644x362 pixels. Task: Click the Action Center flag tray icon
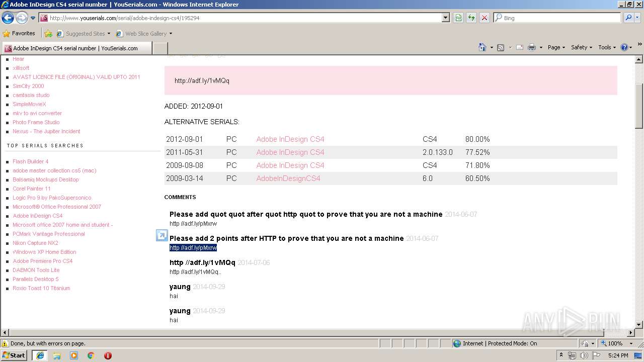pyautogui.click(x=596, y=355)
